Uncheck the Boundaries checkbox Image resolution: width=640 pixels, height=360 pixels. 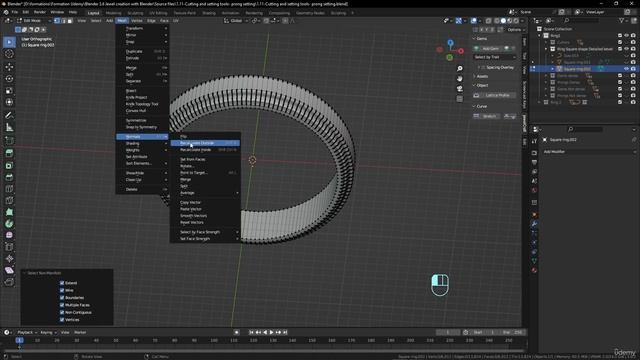[x=62, y=298]
